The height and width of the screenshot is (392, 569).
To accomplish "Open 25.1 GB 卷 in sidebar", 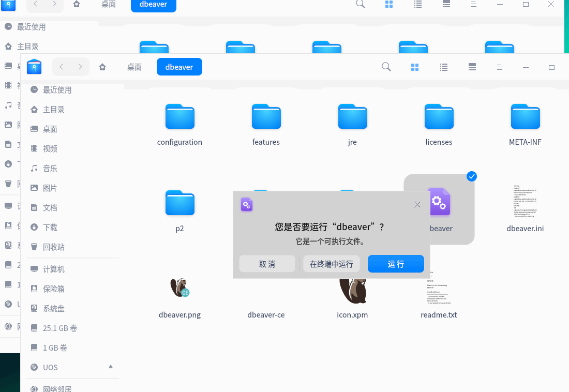I will (60, 328).
